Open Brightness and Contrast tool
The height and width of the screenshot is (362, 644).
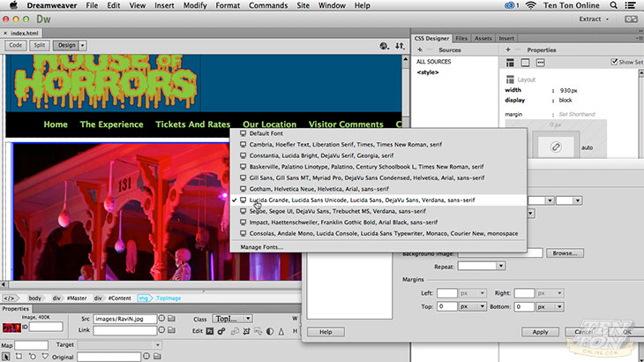point(270,331)
